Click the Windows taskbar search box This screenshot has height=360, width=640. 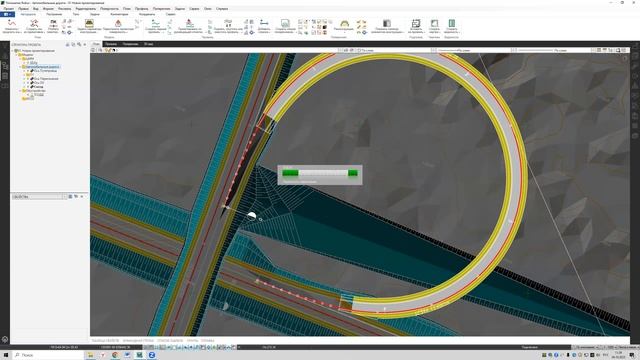(x=47, y=355)
